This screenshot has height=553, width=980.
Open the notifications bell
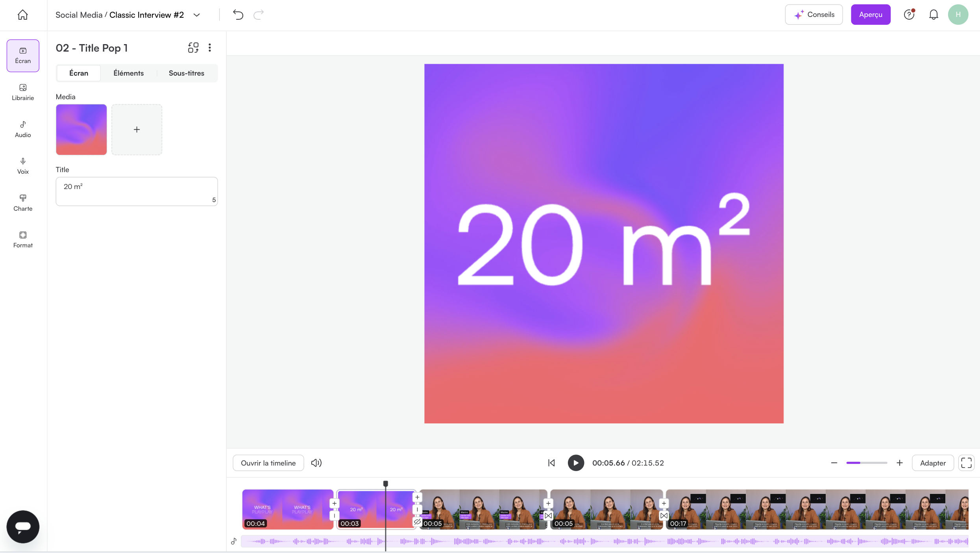pyautogui.click(x=934, y=15)
